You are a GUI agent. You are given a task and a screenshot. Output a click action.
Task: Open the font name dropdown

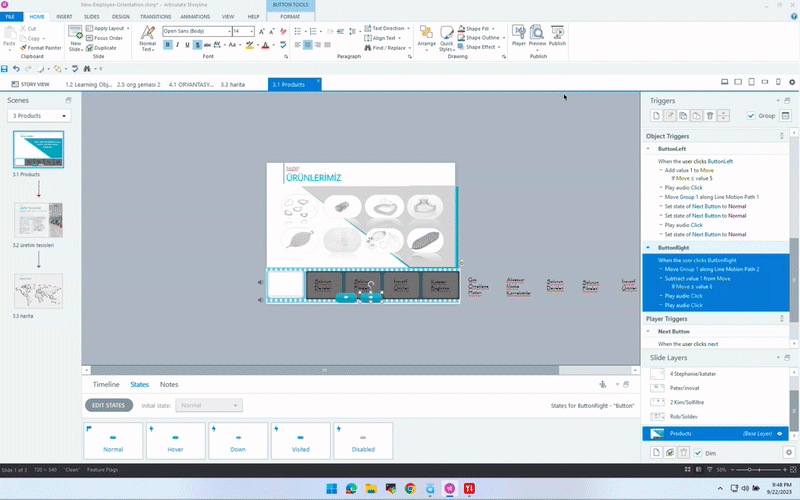(x=227, y=31)
